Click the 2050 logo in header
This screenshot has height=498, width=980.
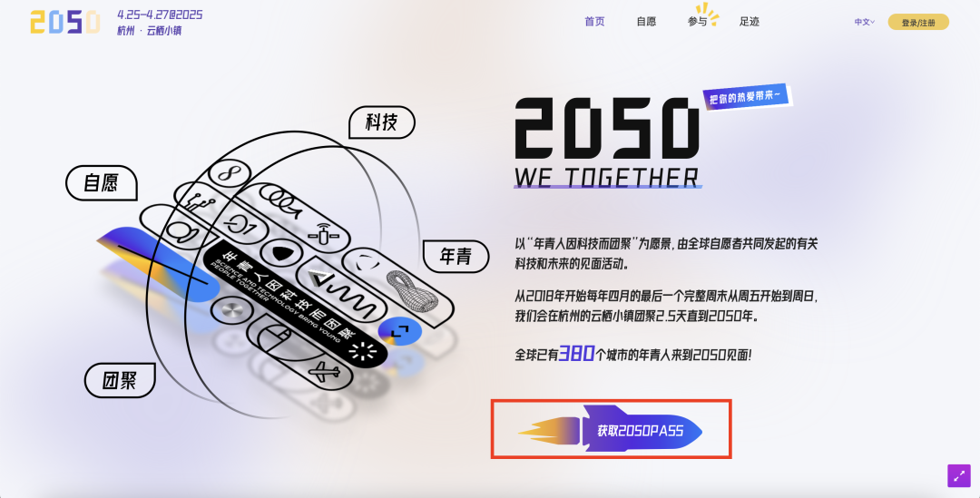tap(65, 21)
